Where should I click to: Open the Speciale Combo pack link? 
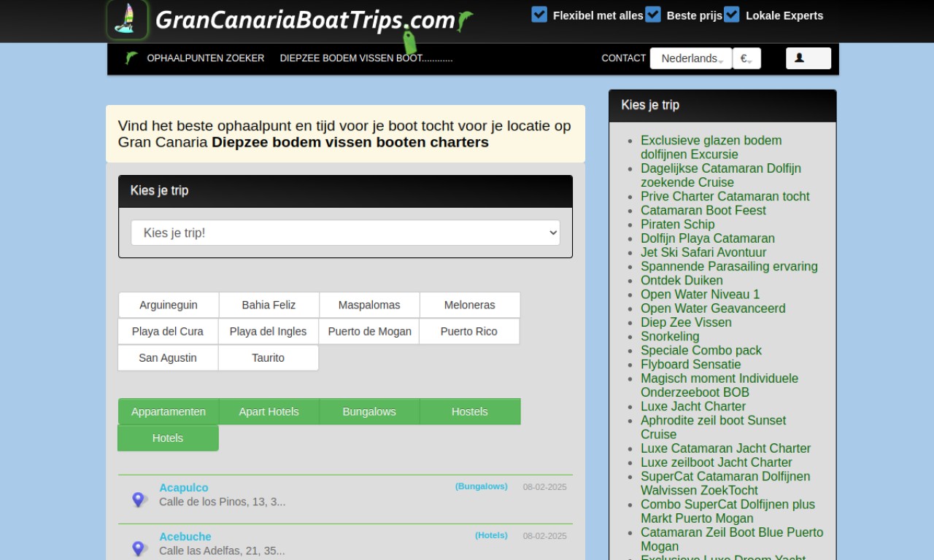[x=701, y=350]
